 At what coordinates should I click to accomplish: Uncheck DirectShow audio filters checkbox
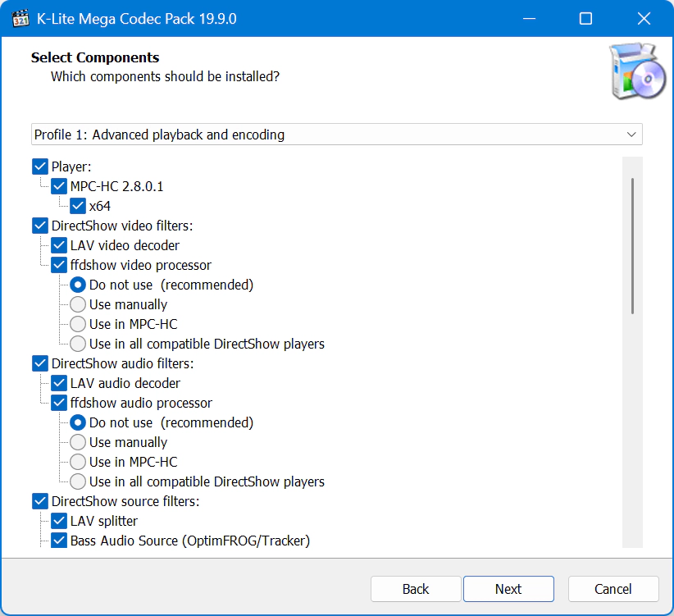point(40,363)
